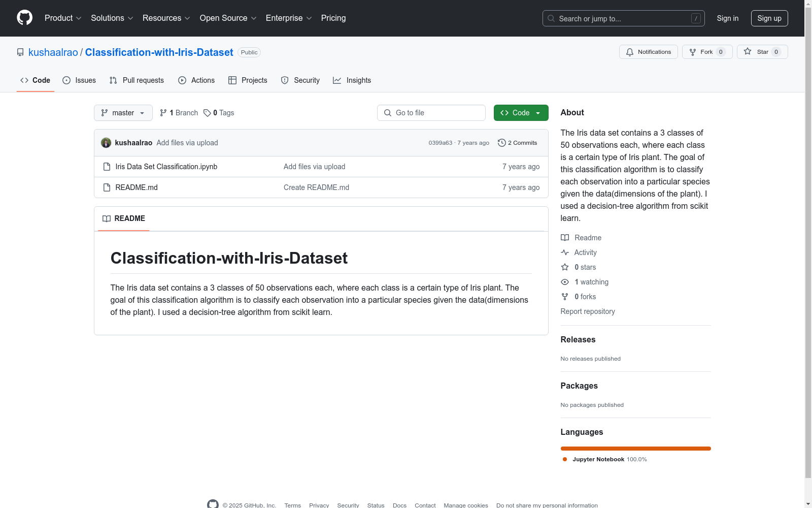Click the footer GitHub mark icon
Viewport: 812px width, 508px height.
[213, 504]
